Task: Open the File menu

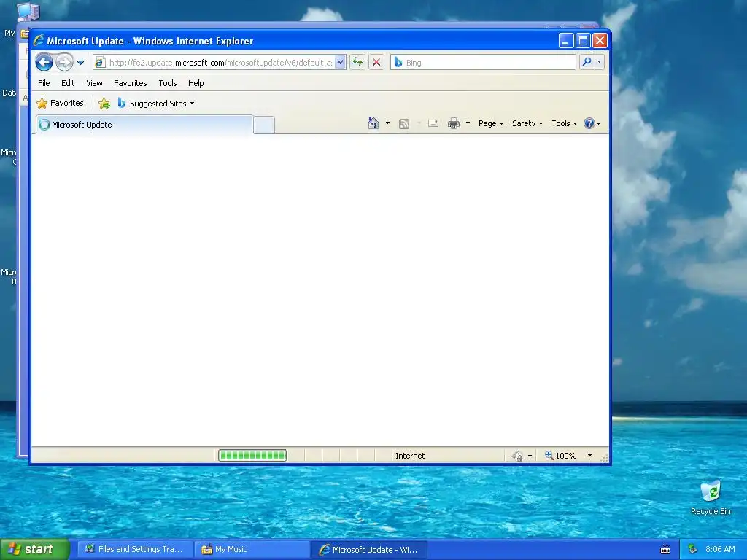Action: click(44, 83)
